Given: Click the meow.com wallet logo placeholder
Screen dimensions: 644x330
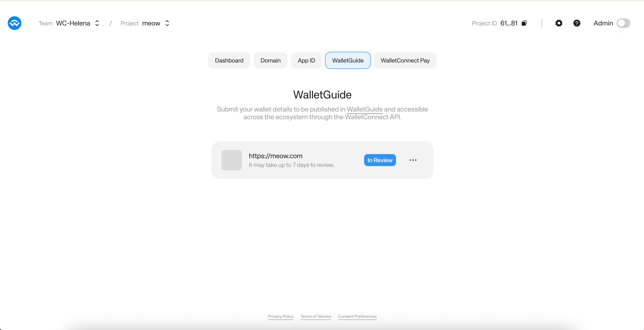Looking at the screenshot, I should click(x=232, y=160).
